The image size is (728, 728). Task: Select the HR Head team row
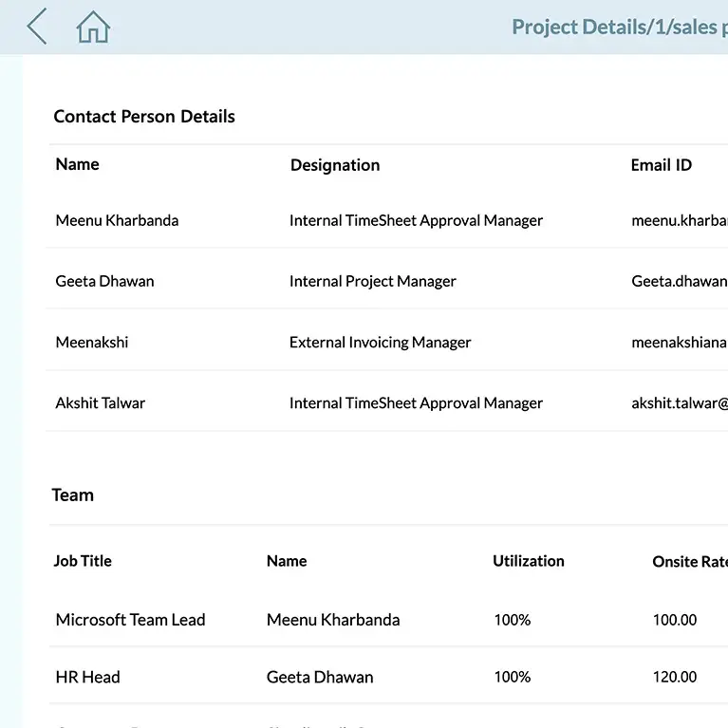pyautogui.click(x=88, y=677)
